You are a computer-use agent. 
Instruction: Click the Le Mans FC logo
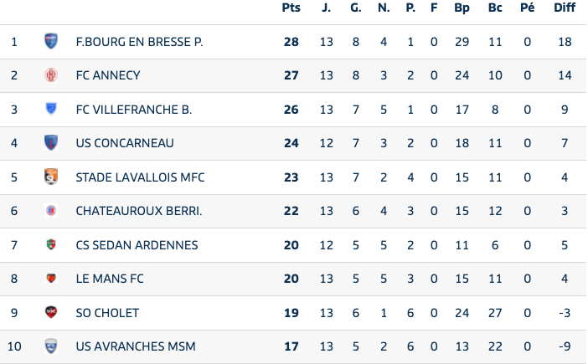click(51, 279)
